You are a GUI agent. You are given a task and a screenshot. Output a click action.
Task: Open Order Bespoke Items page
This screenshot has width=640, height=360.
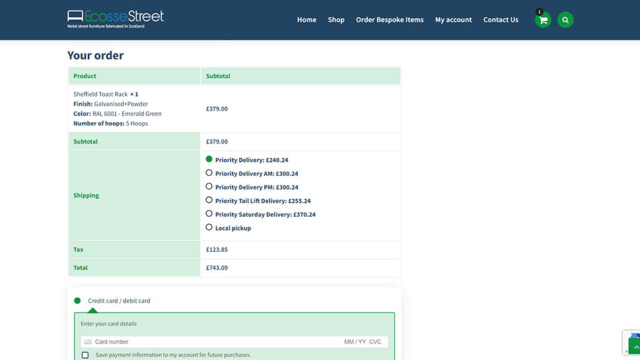coord(389,20)
